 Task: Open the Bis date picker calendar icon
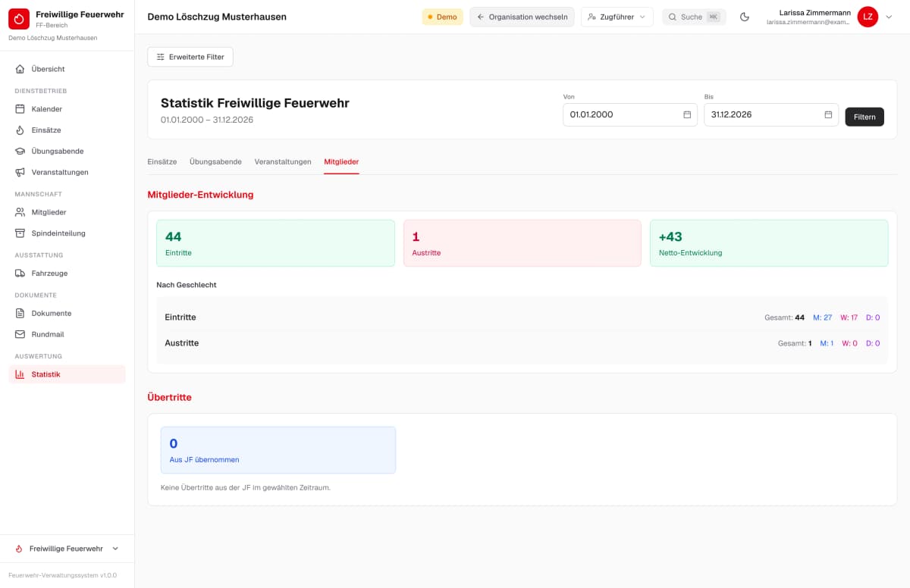(x=828, y=114)
